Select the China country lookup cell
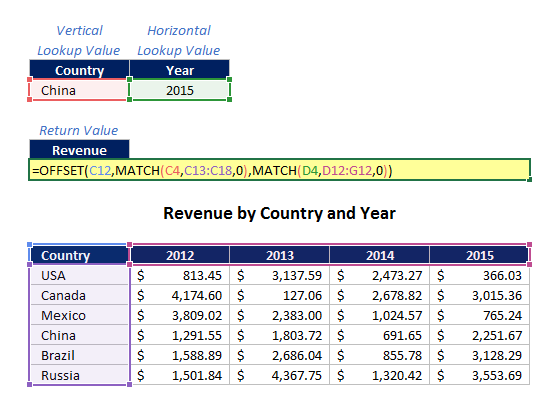559x404 pixels. [x=79, y=90]
